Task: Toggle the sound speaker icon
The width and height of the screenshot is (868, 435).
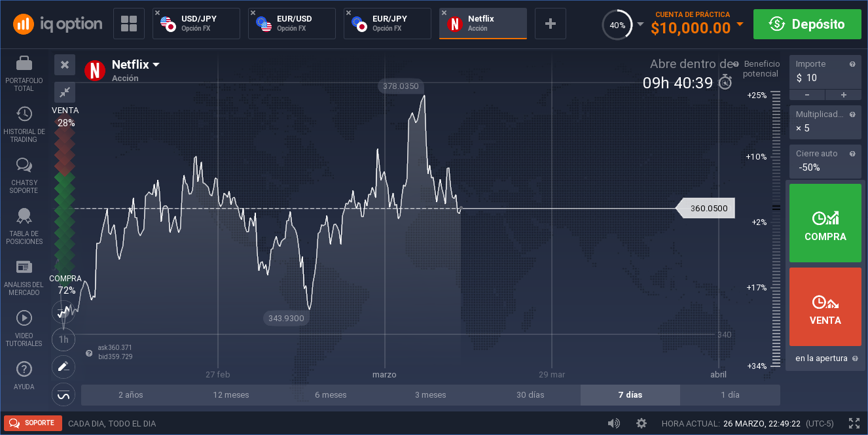Action: [613, 423]
